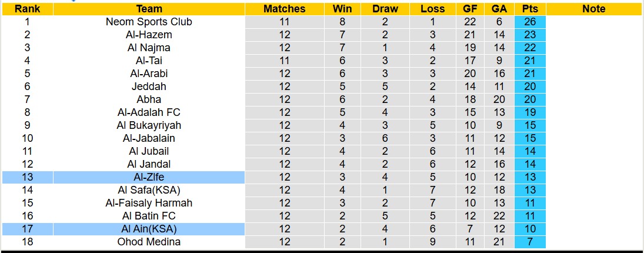Click the Rank column header
This screenshot has height=253, width=644.
(27, 9)
